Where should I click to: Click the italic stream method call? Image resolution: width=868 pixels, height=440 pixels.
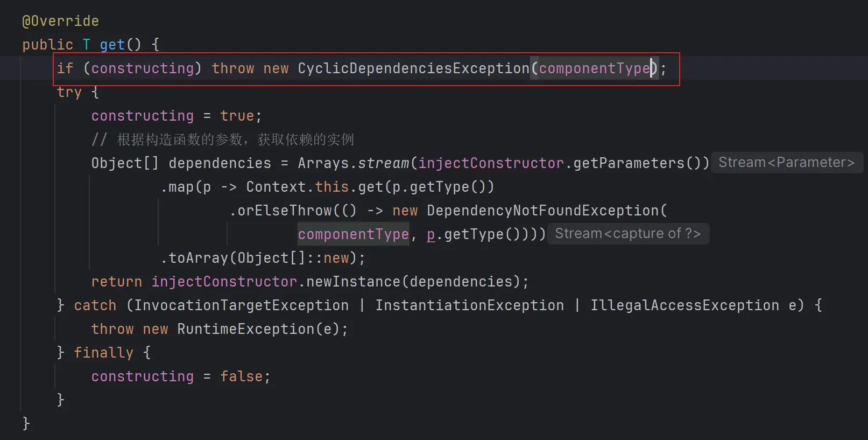[383, 163]
